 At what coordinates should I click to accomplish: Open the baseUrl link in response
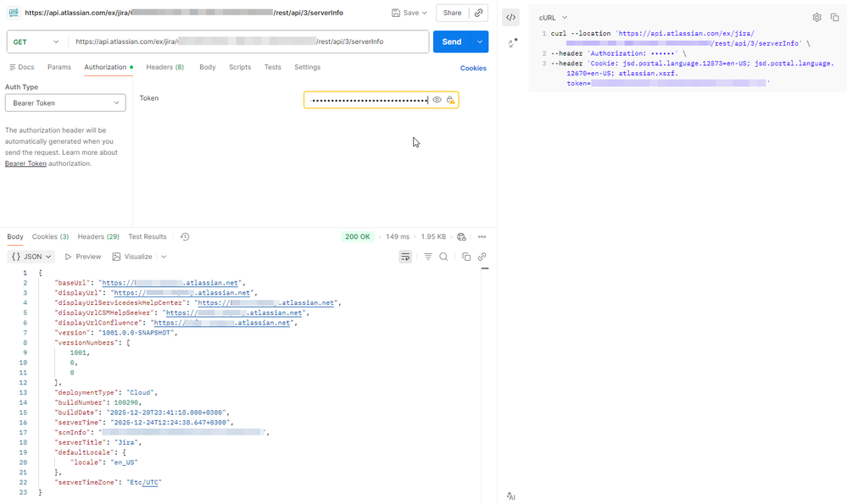point(170,283)
